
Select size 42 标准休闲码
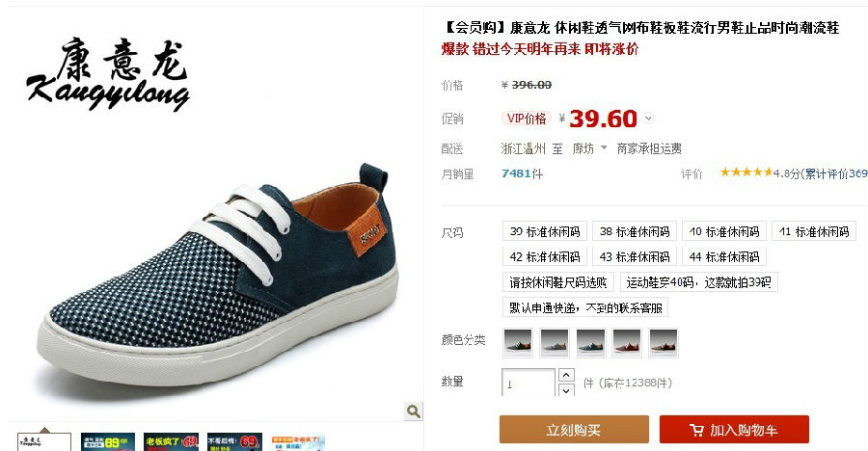click(545, 256)
